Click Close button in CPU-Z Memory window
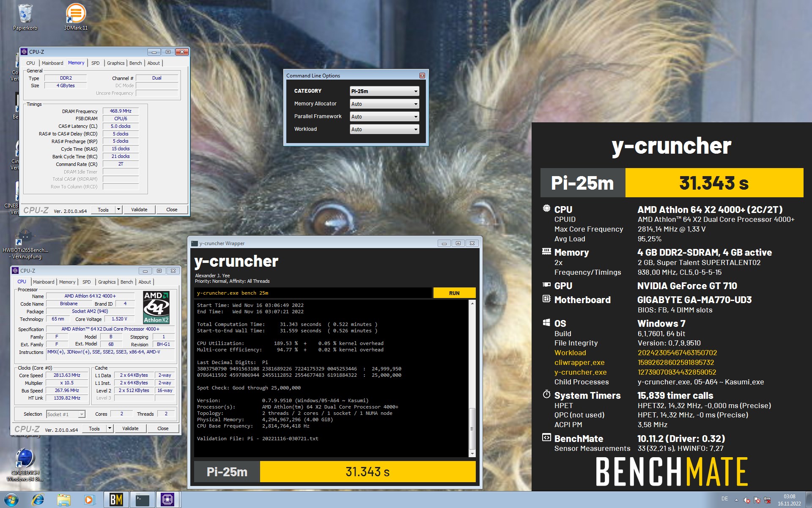Screen dimensions: 812x508 point(172,210)
